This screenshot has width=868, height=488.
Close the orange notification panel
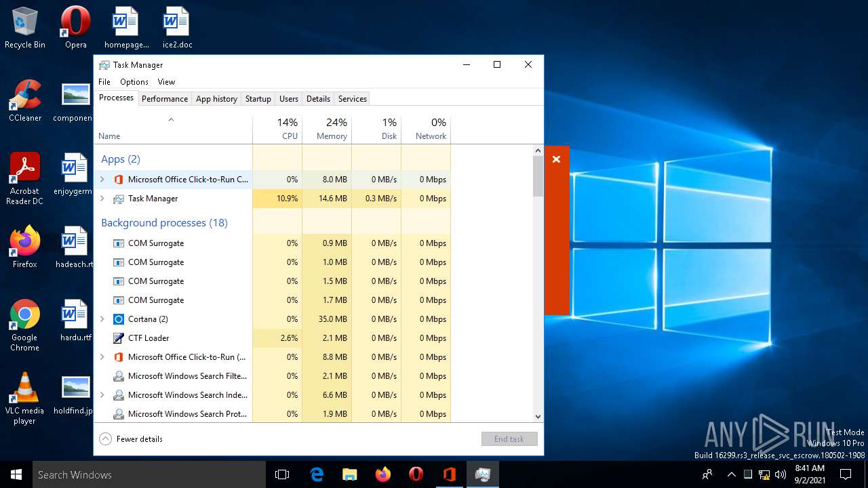point(556,159)
